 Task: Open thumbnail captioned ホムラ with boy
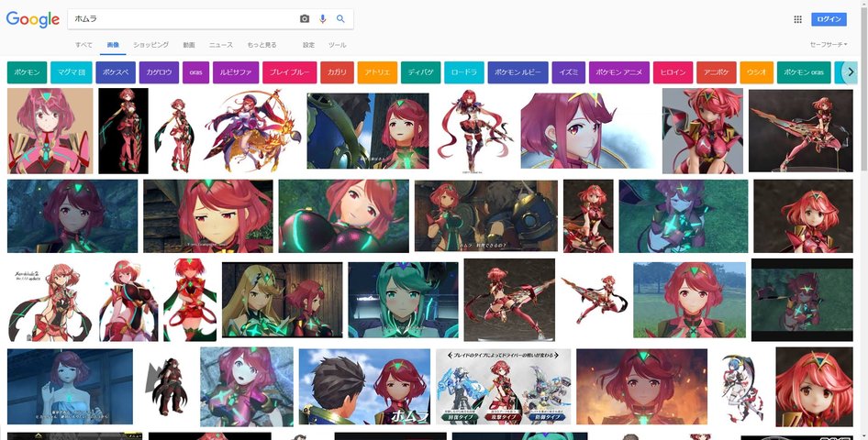pos(364,387)
